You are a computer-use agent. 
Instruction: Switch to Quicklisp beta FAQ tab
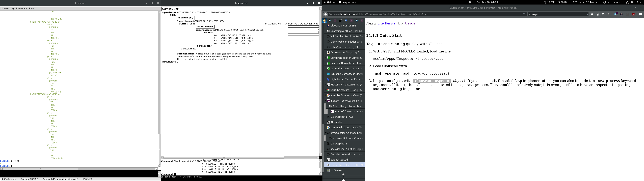point(344,117)
